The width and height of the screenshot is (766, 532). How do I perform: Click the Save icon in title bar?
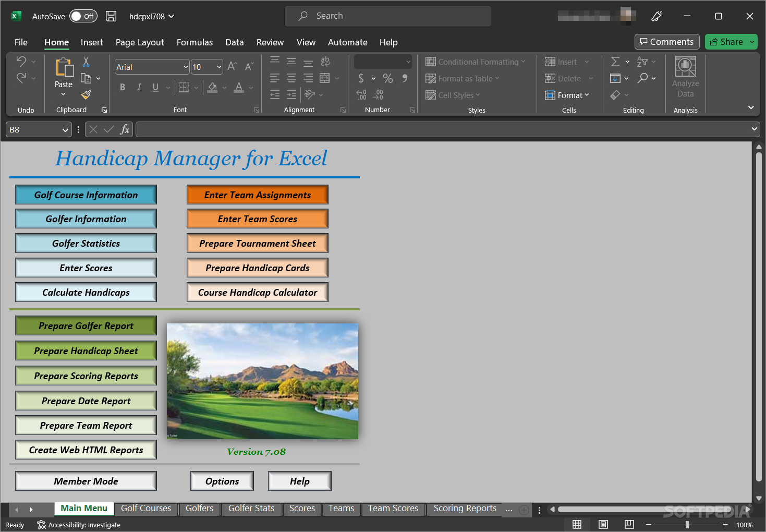click(x=111, y=16)
